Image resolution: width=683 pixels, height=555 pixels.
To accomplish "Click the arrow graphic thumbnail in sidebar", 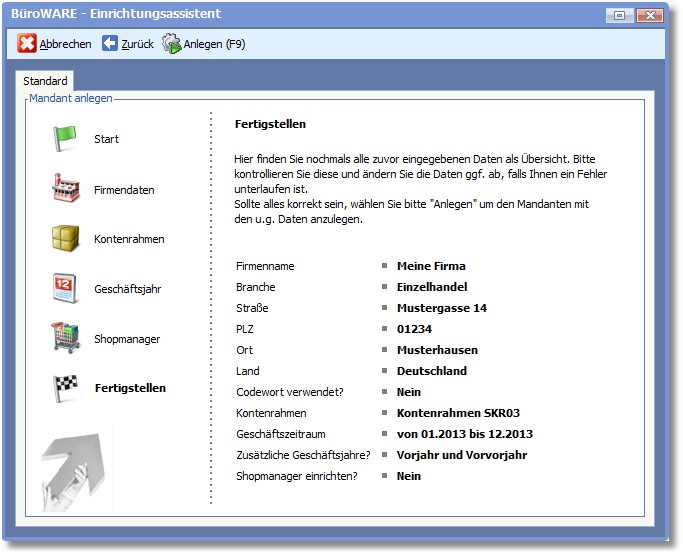I will (x=77, y=467).
